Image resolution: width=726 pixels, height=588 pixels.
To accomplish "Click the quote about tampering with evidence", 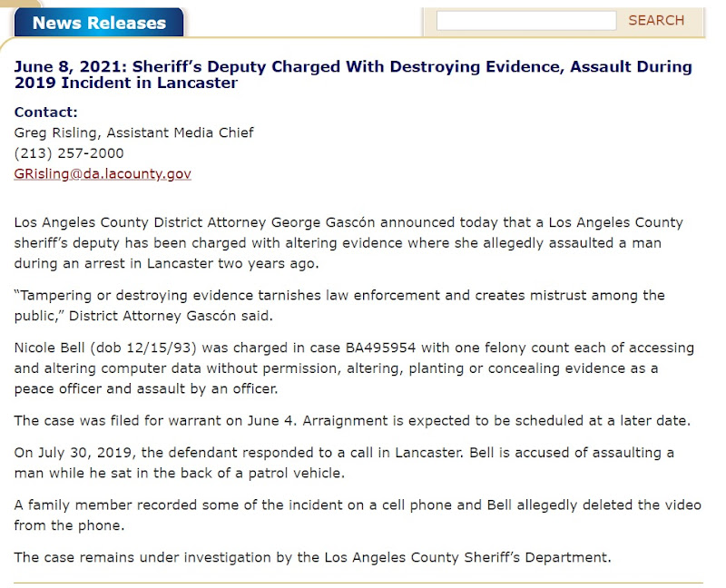I will click(x=339, y=304).
